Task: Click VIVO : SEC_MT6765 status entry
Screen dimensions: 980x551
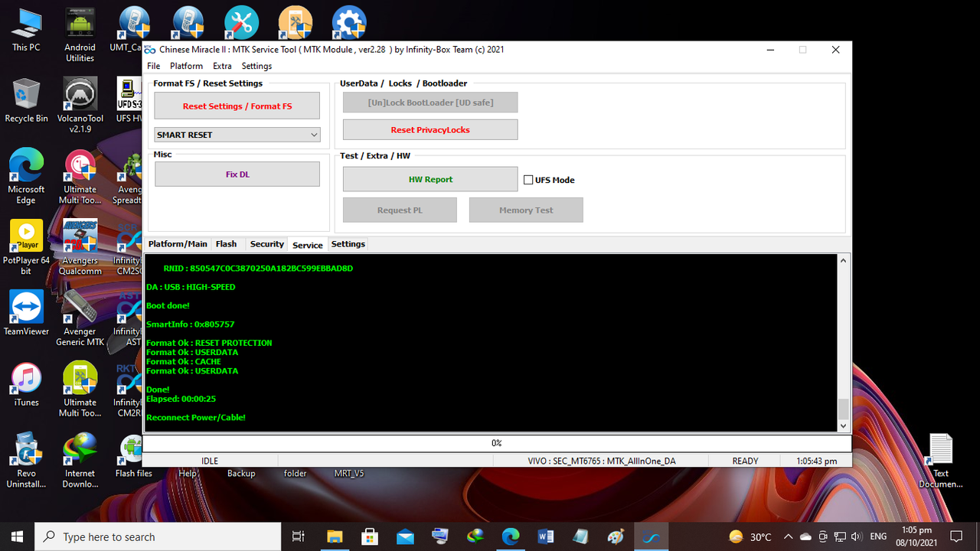Action: pos(601,461)
